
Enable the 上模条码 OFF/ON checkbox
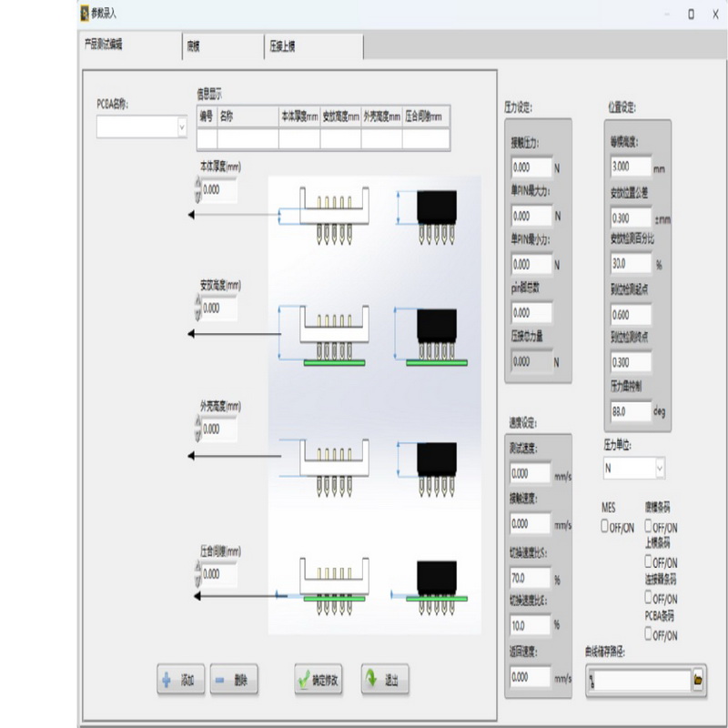tap(650, 562)
